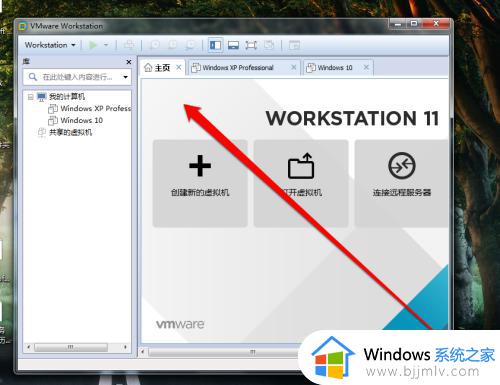
Task: Select 我的计算机 in the library tree
Action: [67, 97]
